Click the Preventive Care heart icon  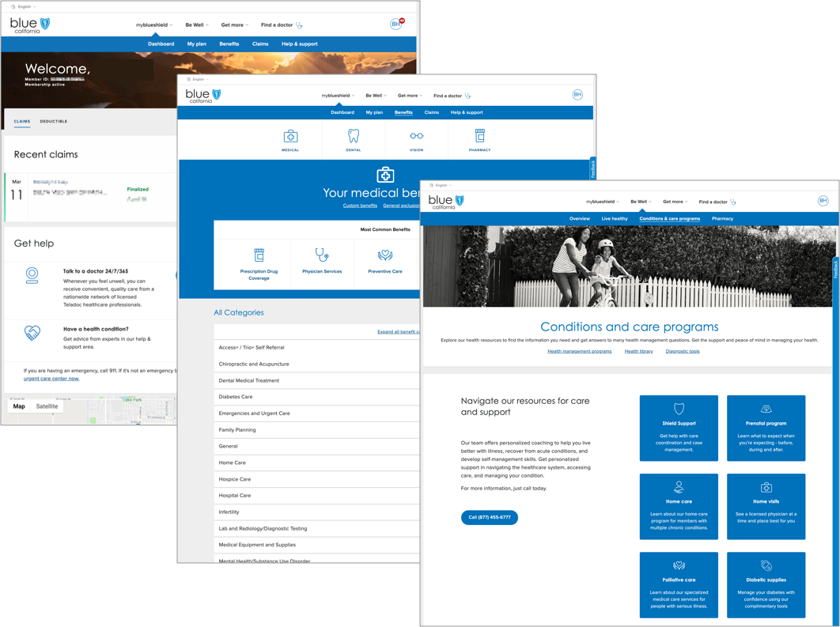point(384,255)
